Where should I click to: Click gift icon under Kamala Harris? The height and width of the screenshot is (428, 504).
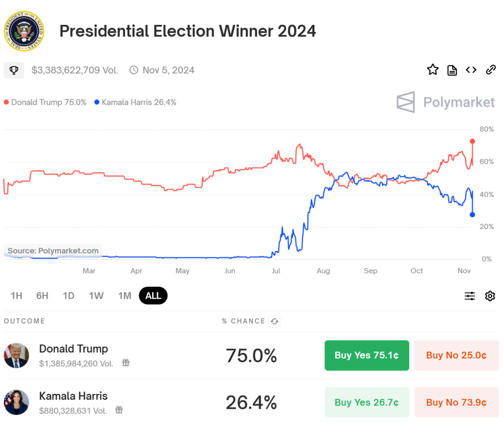[x=119, y=410]
